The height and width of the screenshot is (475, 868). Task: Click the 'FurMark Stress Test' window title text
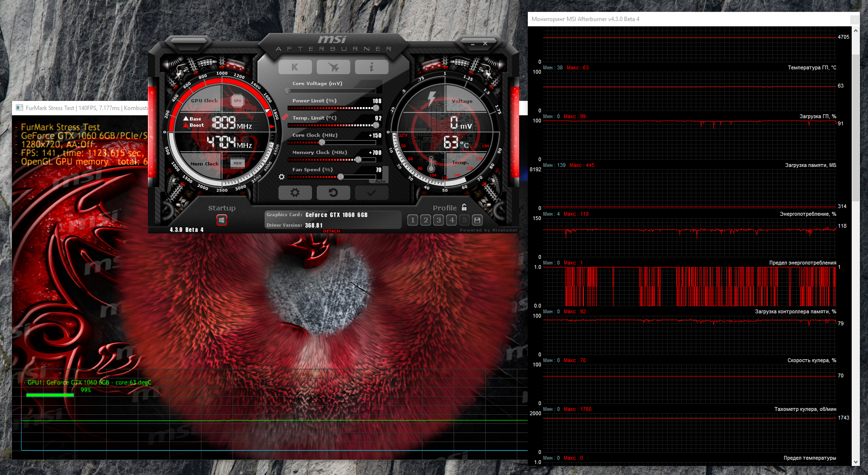[50, 108]
